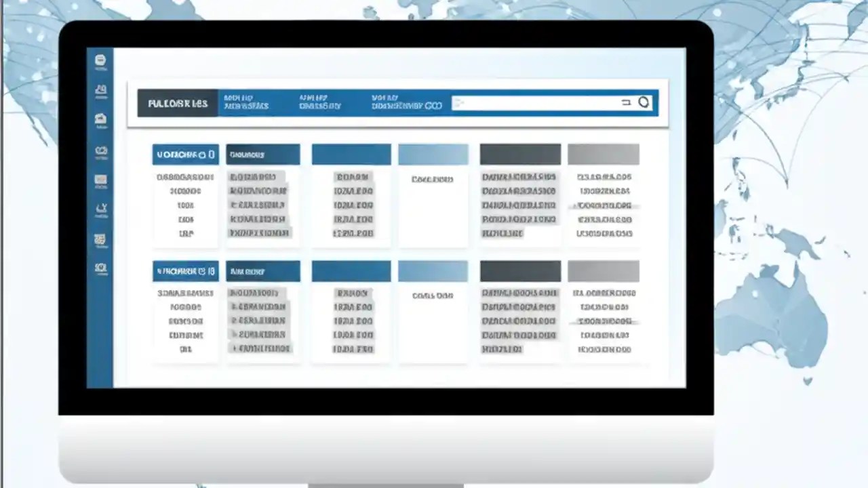Toggle the filter control beside the search field
This screenshot has height=488, width=868.
point(625,102)
